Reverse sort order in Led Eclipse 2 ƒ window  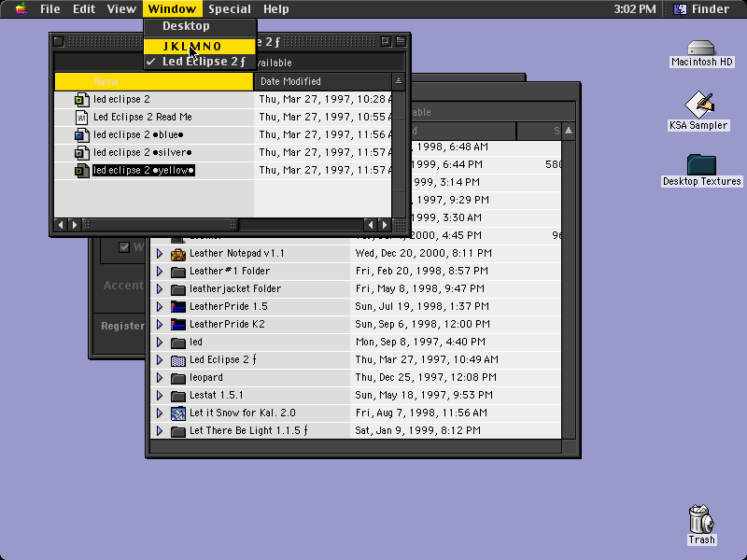tap(399, 81)
